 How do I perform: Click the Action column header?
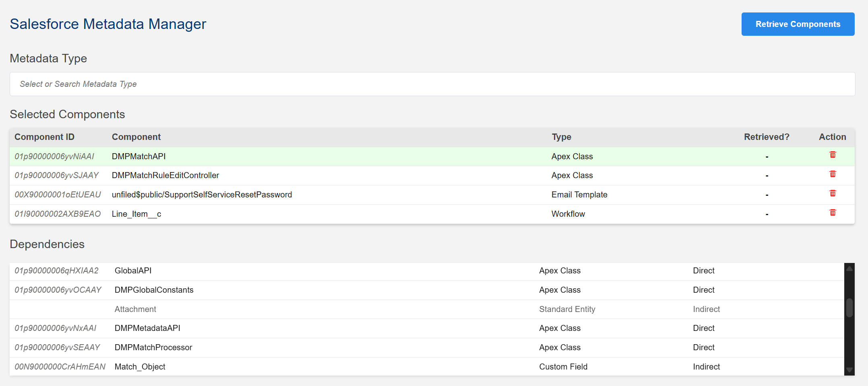pos(832,137)
